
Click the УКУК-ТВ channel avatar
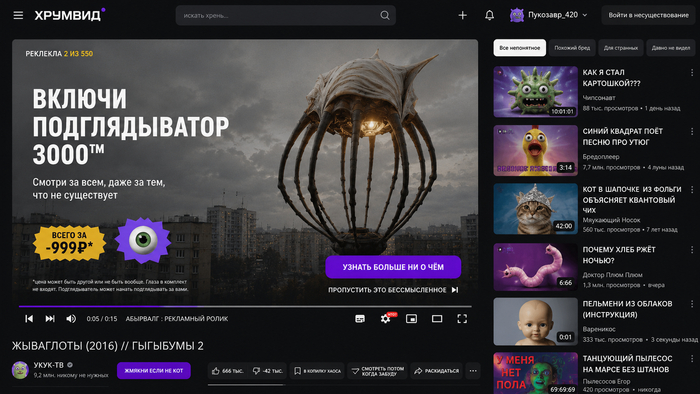pos(20,370)
